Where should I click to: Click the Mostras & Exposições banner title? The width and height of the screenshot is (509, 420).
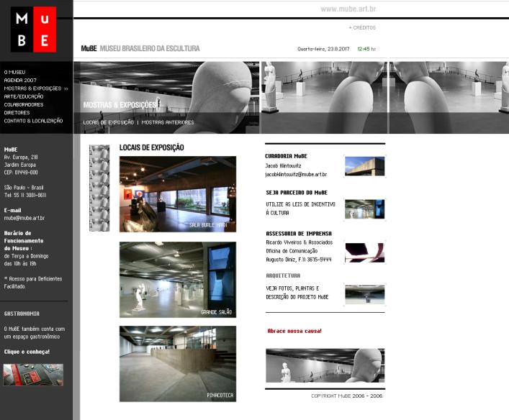[x=120, y=105]
